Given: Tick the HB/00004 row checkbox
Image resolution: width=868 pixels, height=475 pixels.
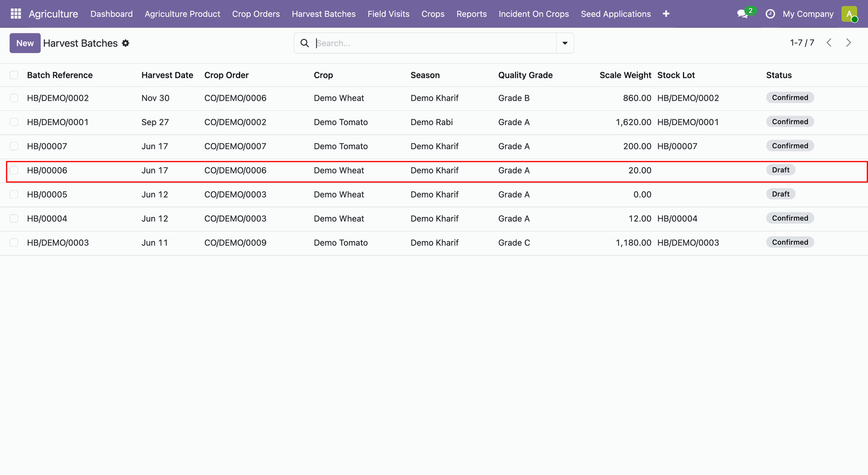Looking at the screenshot, I should click(x=14, y=219).
